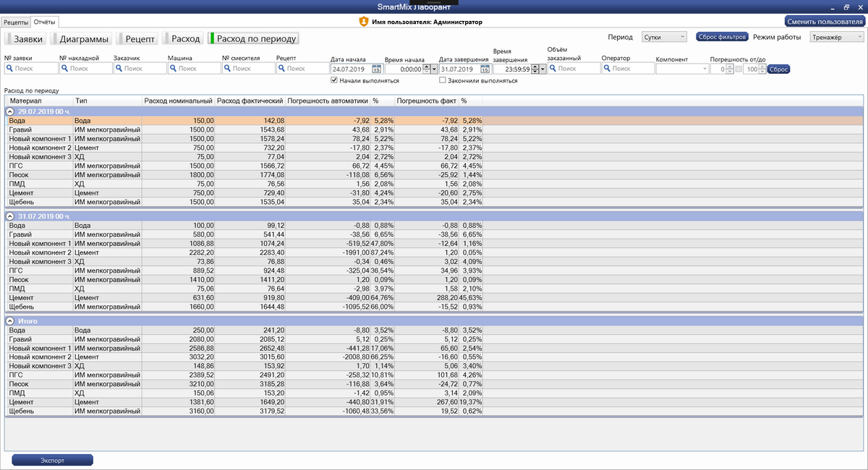Open the Рецепт report section

[x=138, y=38]
